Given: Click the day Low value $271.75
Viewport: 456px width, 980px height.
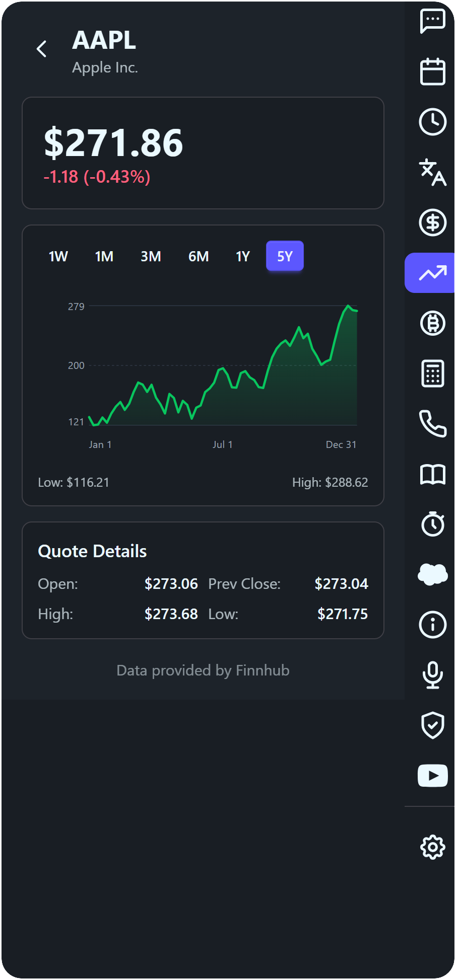Looking at the screenshot, I should pos(343,614).
